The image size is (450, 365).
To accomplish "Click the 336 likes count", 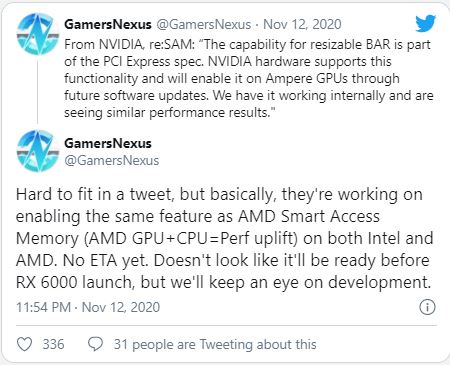I will coord(53,344).
